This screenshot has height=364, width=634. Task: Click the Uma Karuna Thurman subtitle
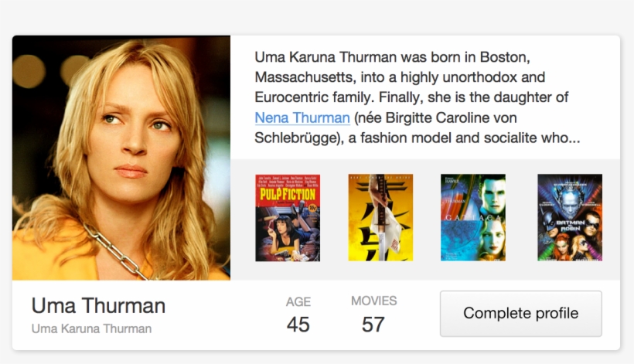click(91, 328)
